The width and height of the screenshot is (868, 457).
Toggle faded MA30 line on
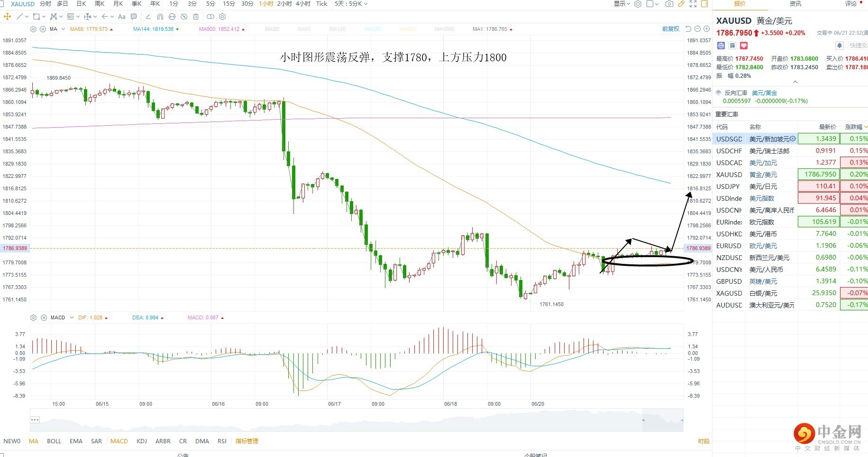(272, 29)
